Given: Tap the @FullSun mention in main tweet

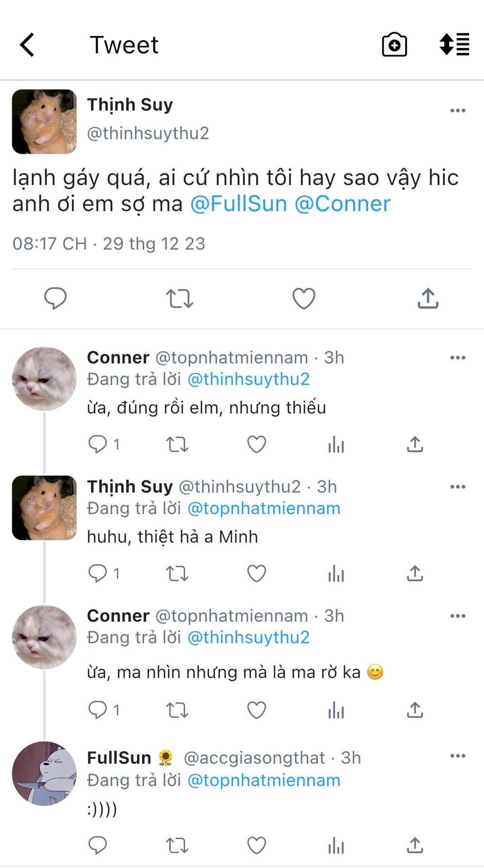Looking at the screenshot, I should coord(239,204).
